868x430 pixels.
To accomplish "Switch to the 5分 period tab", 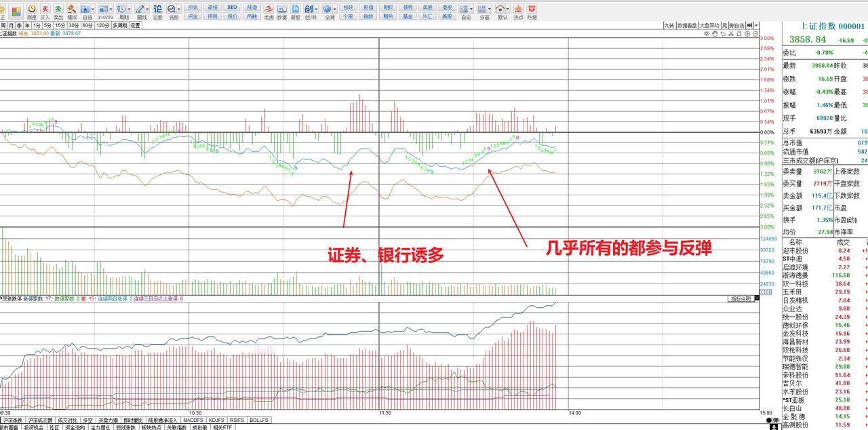I will click(x=47, y=25).
